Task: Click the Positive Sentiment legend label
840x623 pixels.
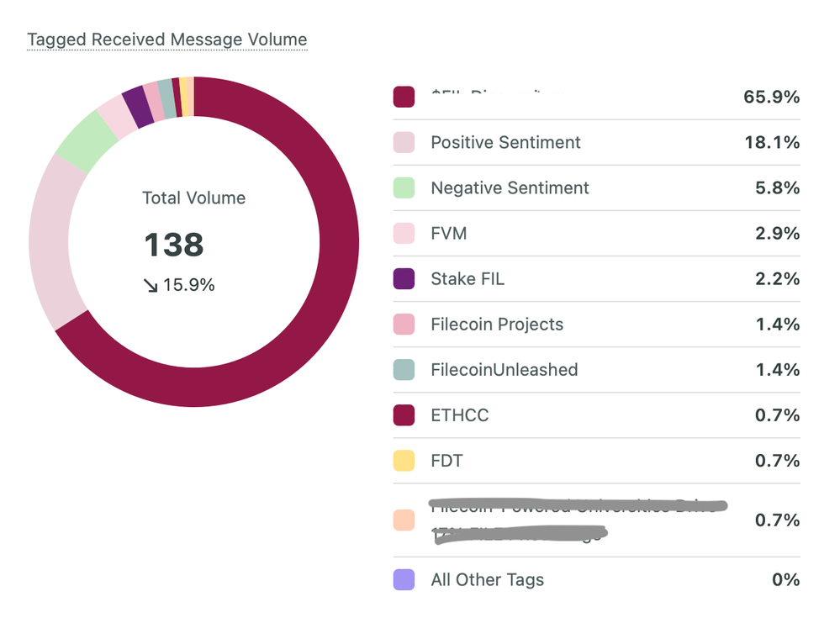Action: pyautogui.click(x=505, y=143)
